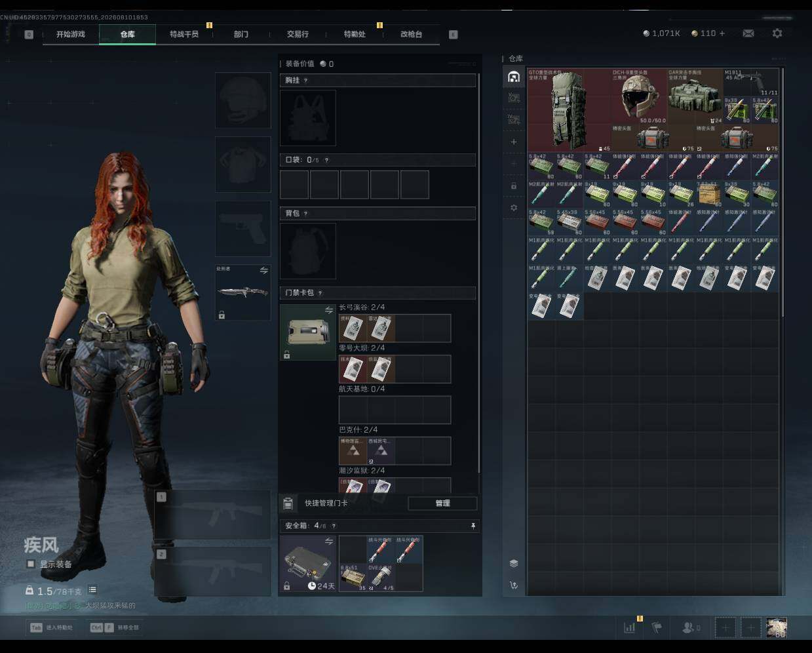812x653 pixels.
Task: Click the empty body armor slot
Action: pyautogui.click(x=242, y=164)
